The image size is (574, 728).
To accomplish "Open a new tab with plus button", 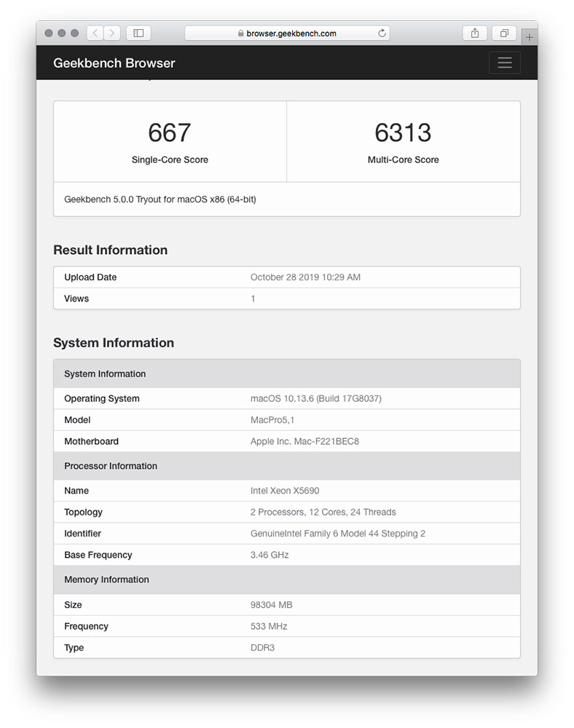I will click(530, 37).
